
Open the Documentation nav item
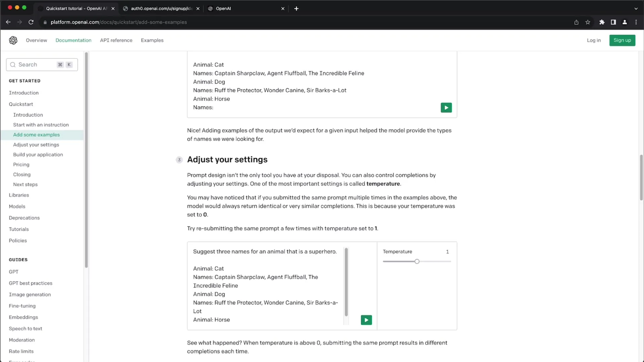[73, 40]
